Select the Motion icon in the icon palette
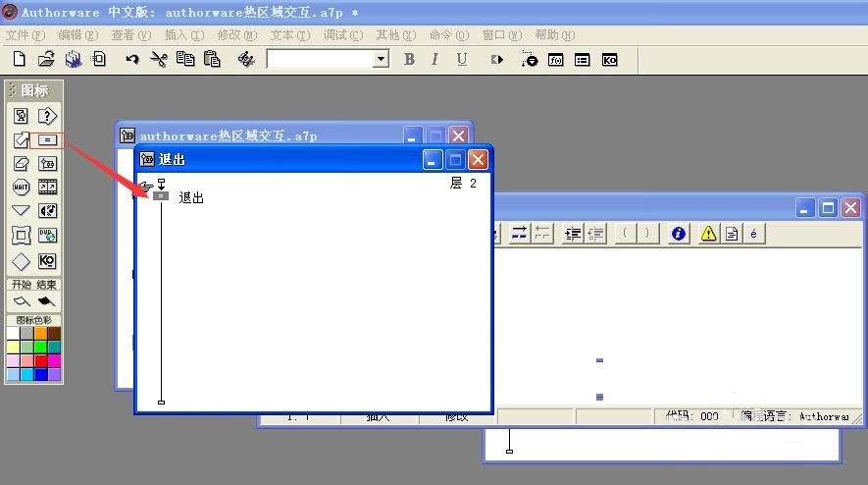Image resolution: width=868 pixels, height=485 pixels. (x=21, y=139)
